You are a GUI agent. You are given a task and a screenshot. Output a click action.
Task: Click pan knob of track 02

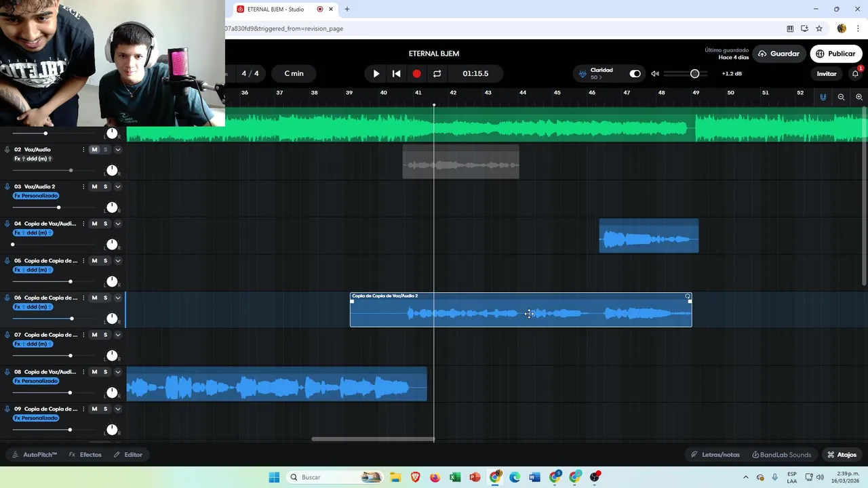(112, 170)
